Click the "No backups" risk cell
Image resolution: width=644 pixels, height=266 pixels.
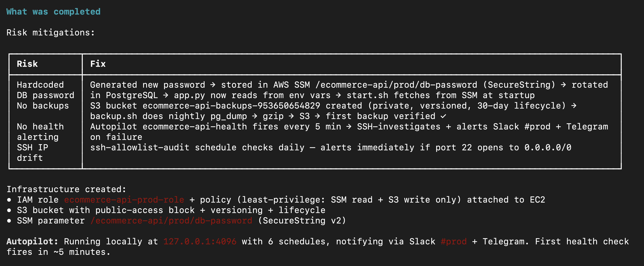(x=43, y=106)
